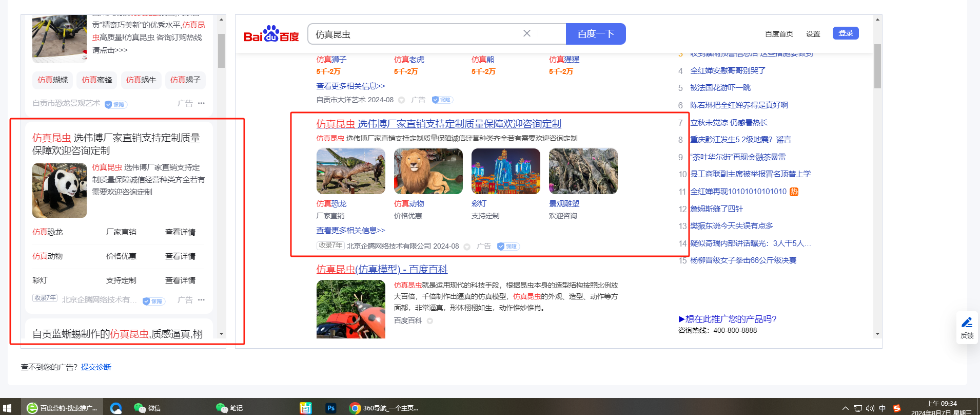Click the Sogou input method tray icon
Image resolution: width=980 pixels, height=415 pixels.
point(897,408)
